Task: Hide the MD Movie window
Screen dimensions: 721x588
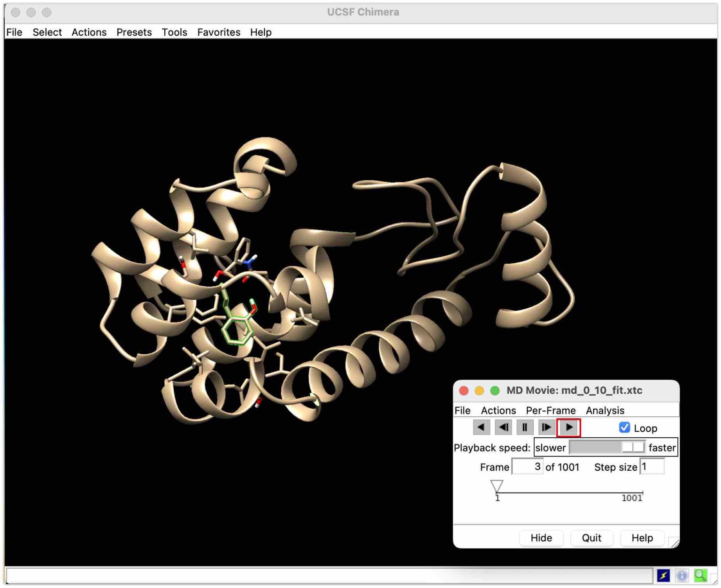Action: coord(541,538)
